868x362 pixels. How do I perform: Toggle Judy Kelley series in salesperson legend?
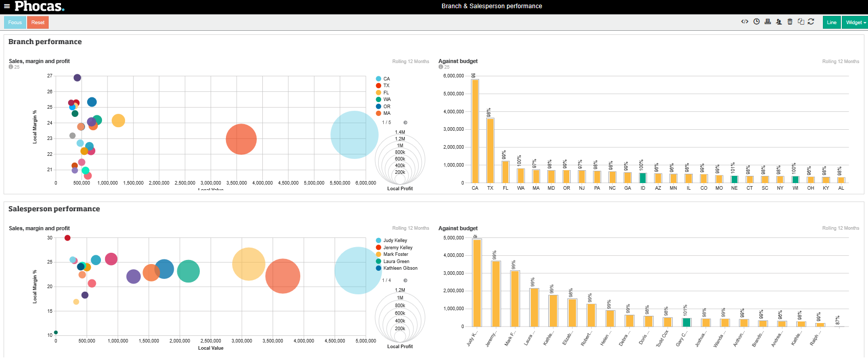click(x=395, y=240)
